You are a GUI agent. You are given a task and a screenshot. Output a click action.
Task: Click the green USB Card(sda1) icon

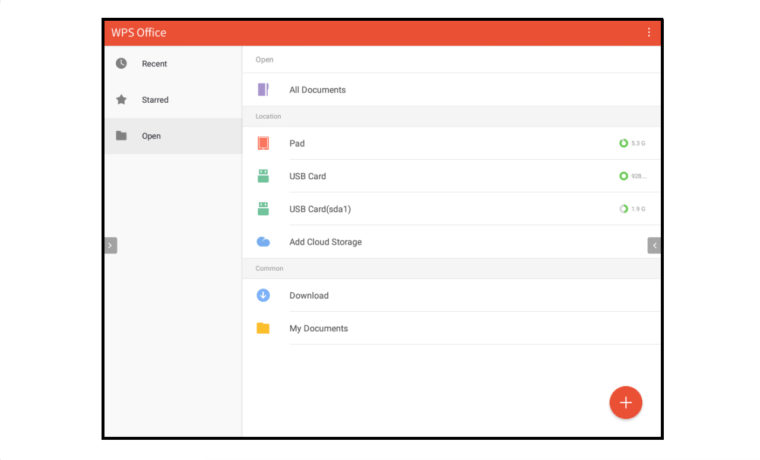point(263,209)
